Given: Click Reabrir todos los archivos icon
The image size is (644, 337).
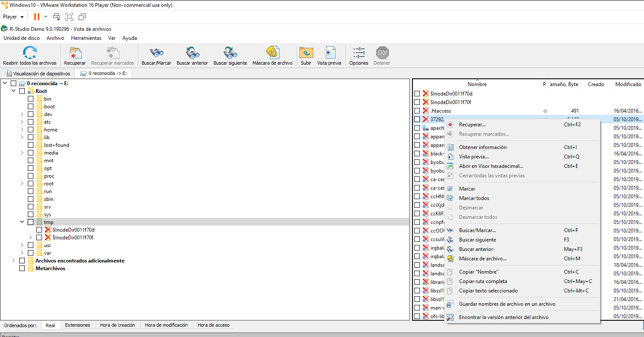Looking at the screenshot, I should pos(30,53).
